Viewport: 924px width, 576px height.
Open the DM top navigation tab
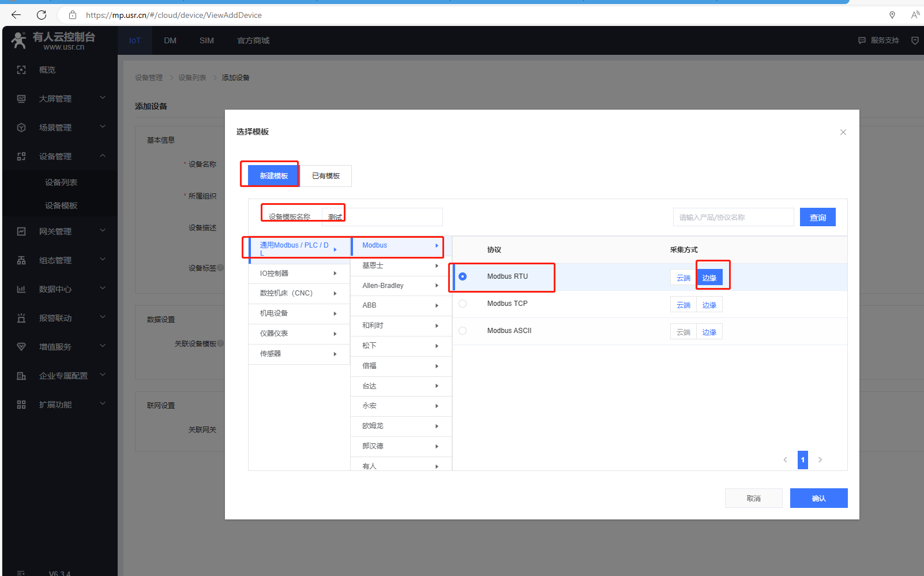[170, 40]
